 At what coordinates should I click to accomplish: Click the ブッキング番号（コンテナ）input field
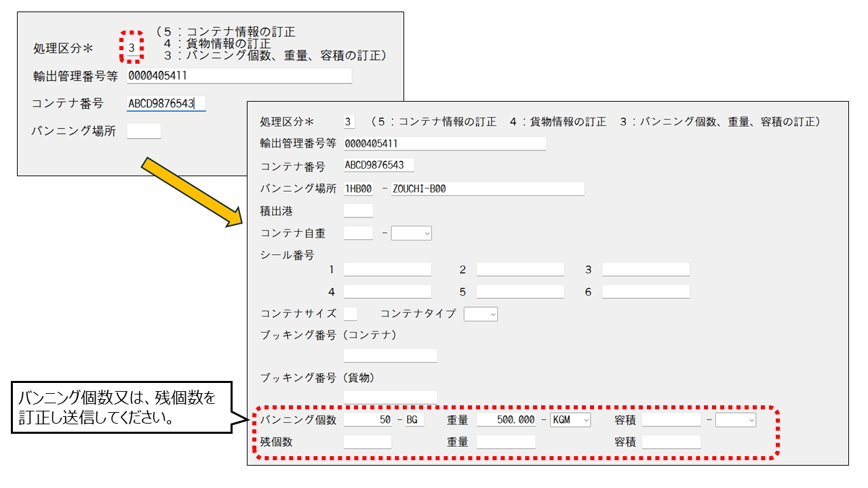click(x=390, y=354)
